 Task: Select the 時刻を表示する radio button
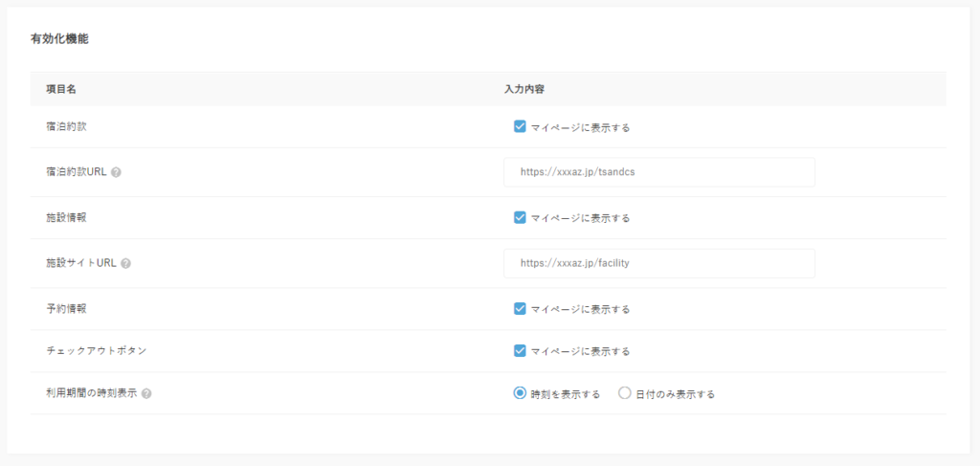520,393
